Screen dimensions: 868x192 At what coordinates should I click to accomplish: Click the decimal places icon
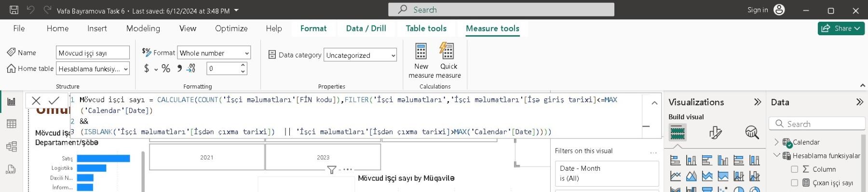[191, 69]
